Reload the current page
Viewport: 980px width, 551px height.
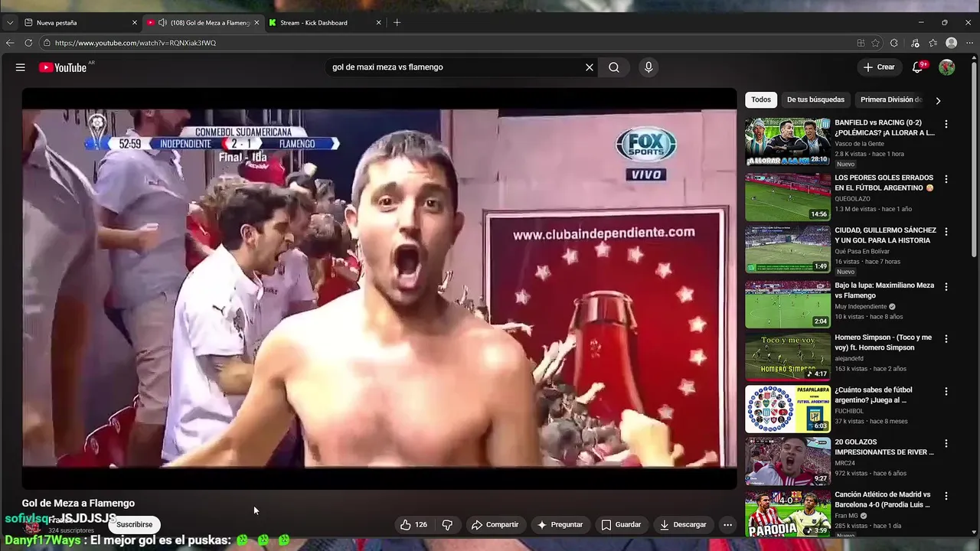(x=28, y=43)
